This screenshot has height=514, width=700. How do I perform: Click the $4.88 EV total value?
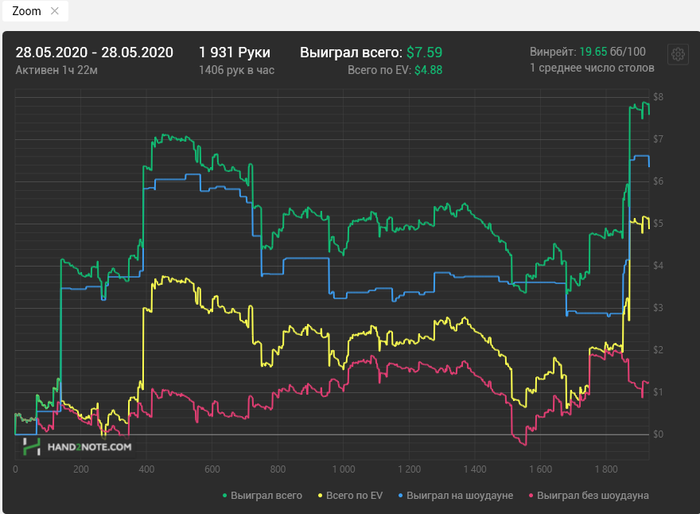pyautogui.click(x=428, y=70)
